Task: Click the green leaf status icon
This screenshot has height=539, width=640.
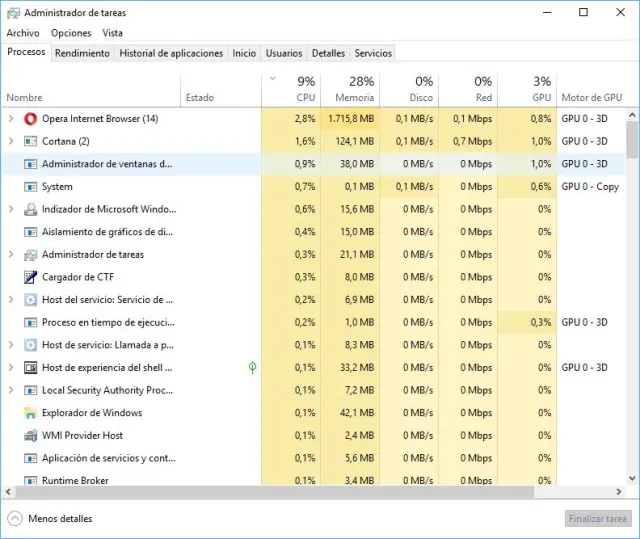Action: point(252,368)
